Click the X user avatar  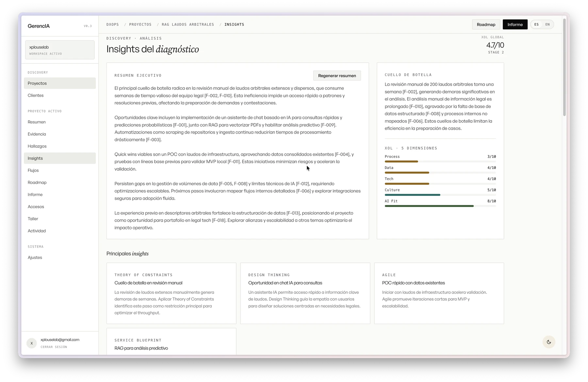[32, 343]
